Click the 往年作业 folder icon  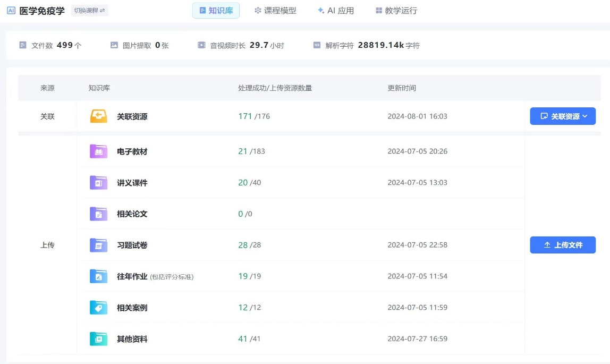tap(98, 276)
